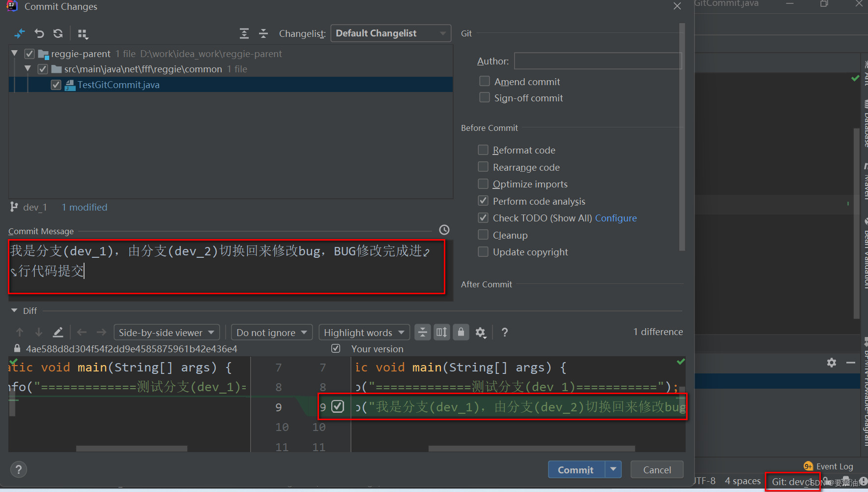868x492 pixels.
Task: Uncheck the line 9 change checkbox in diff
Action: click(338, 406)
